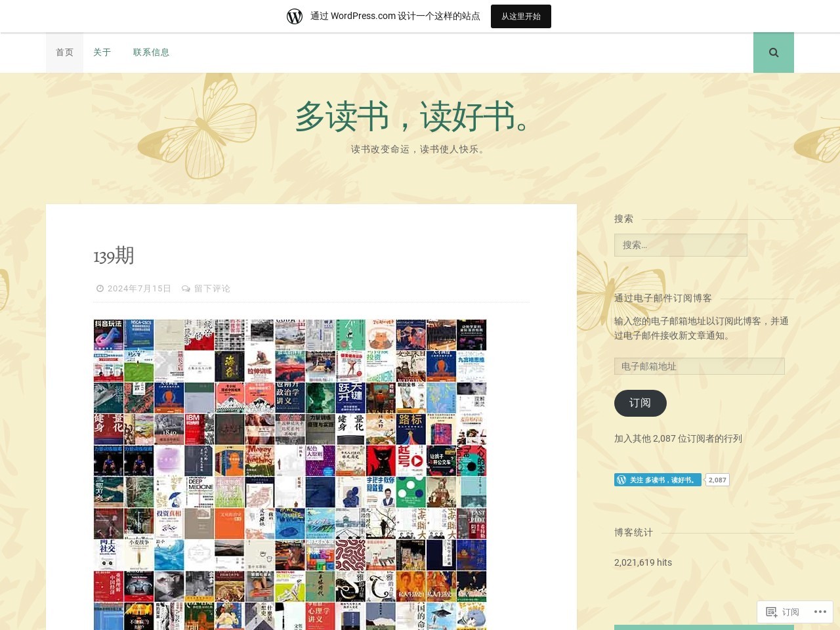Focus the 电子邮箱地址 input field

700,366
